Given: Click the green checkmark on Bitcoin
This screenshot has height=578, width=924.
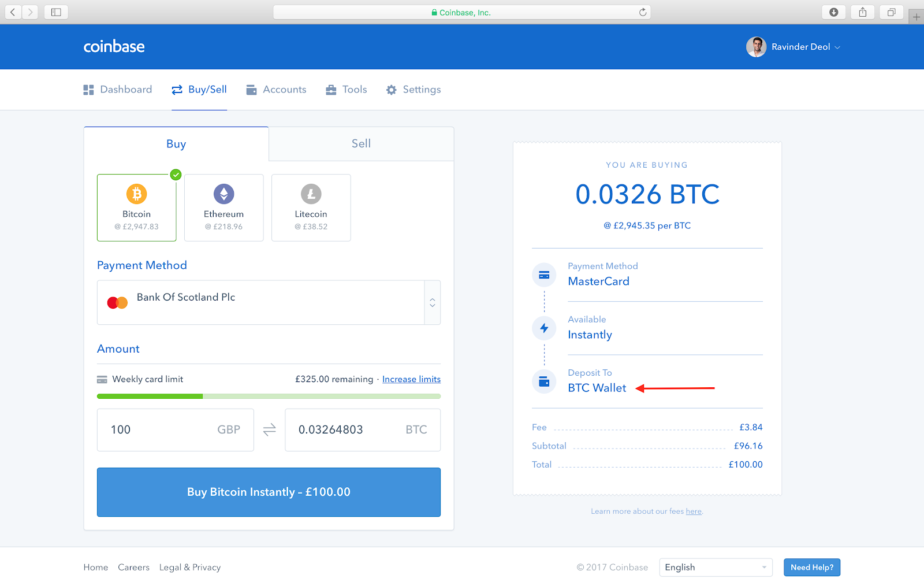Looking at the screenshot, I should [176, 175].
